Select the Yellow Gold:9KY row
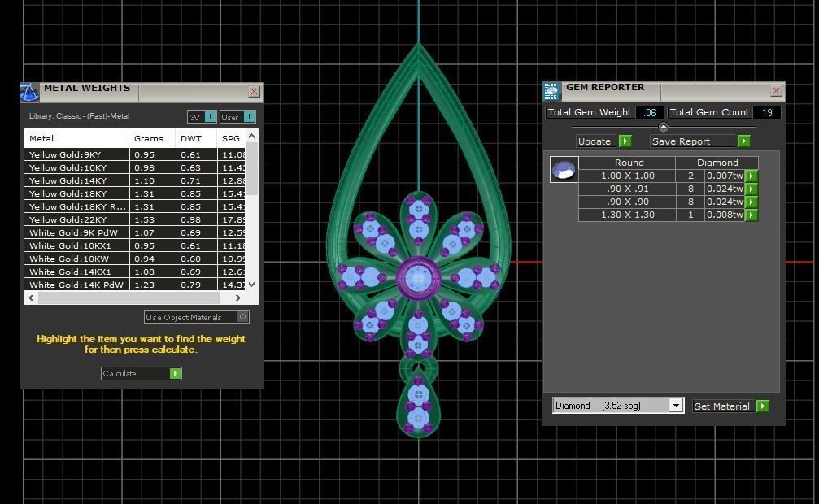 [x=135, y=154]
